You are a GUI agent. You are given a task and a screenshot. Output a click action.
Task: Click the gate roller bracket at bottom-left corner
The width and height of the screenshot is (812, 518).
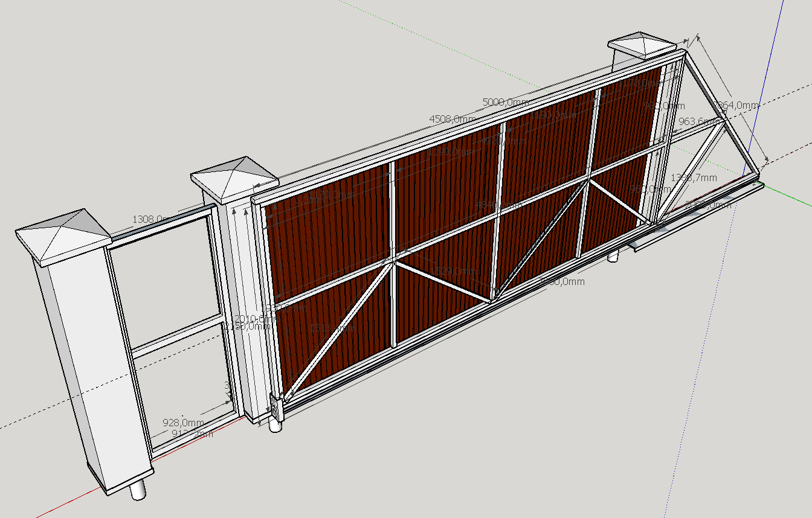coord(275,409)
